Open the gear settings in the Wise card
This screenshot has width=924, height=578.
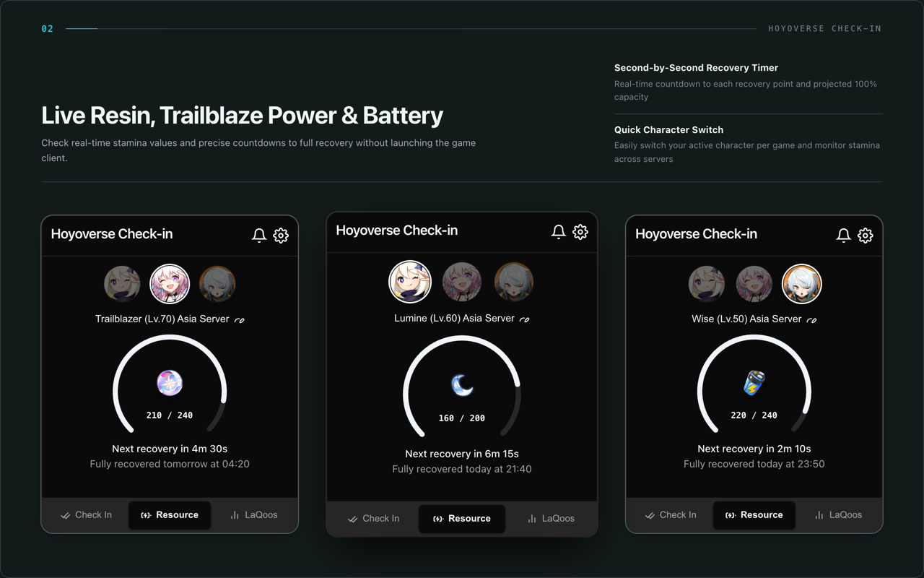point(865,235)
